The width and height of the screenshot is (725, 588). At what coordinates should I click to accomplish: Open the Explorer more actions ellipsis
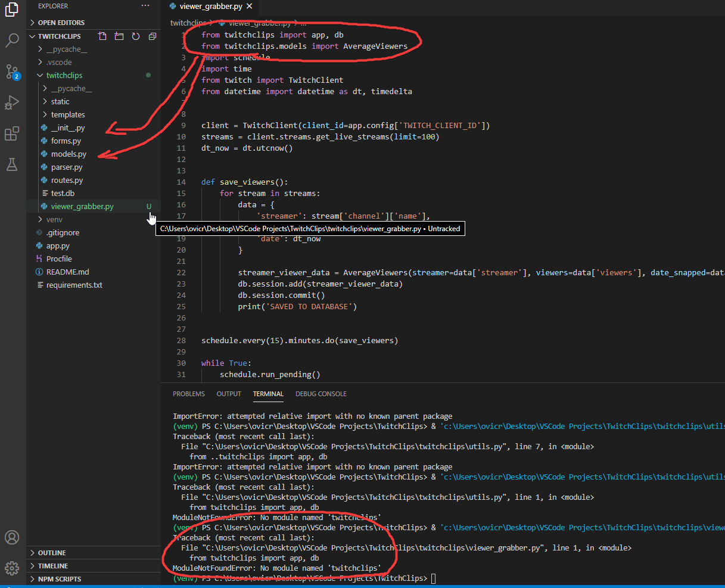[145, 6]
